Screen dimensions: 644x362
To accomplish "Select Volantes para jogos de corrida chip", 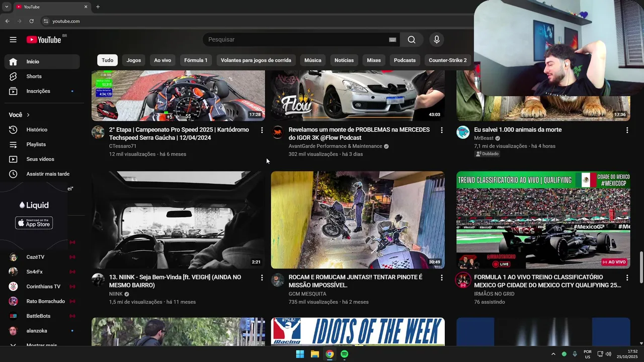I will pos(256,60).
